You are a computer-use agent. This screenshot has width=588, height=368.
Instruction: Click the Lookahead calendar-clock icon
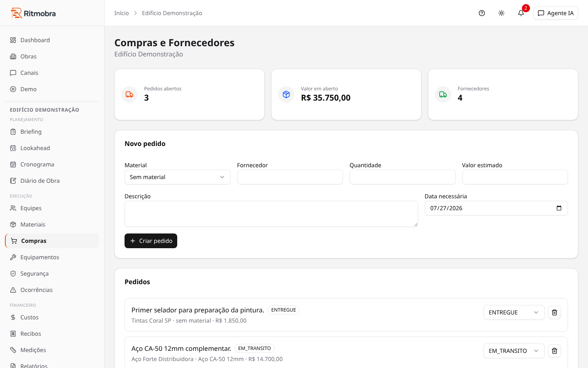13,148
